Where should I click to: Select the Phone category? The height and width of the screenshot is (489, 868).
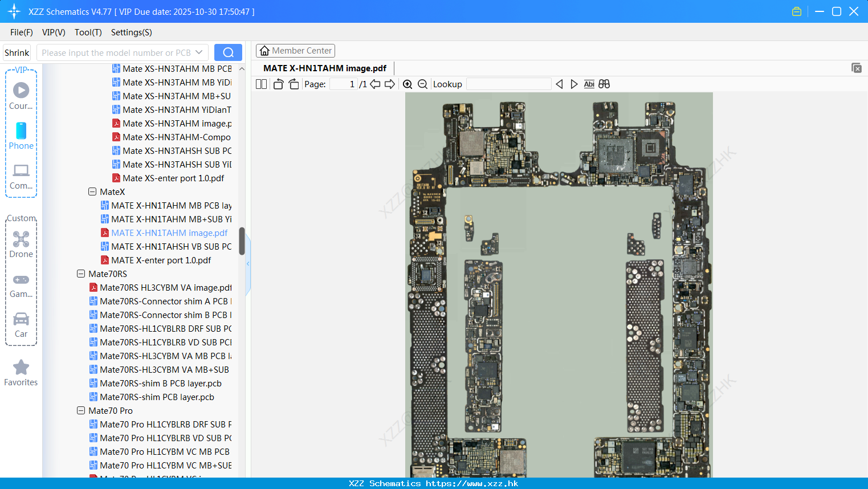click(21, 136)
